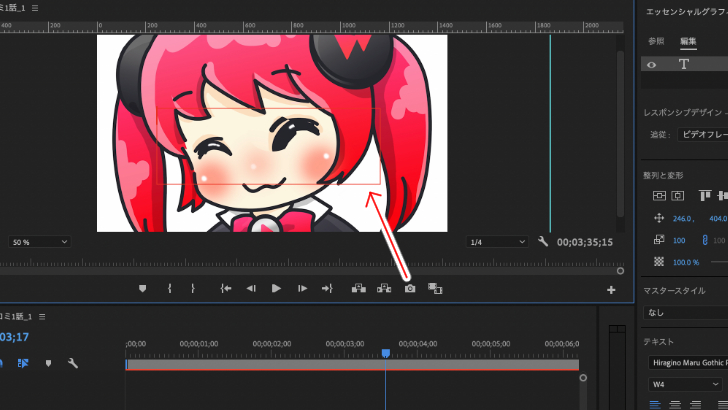The width and height of the screenshot is (728, 410).
Task: Export a frame with the camera icon
Action: pyautogui.click(x=410, y=289)
